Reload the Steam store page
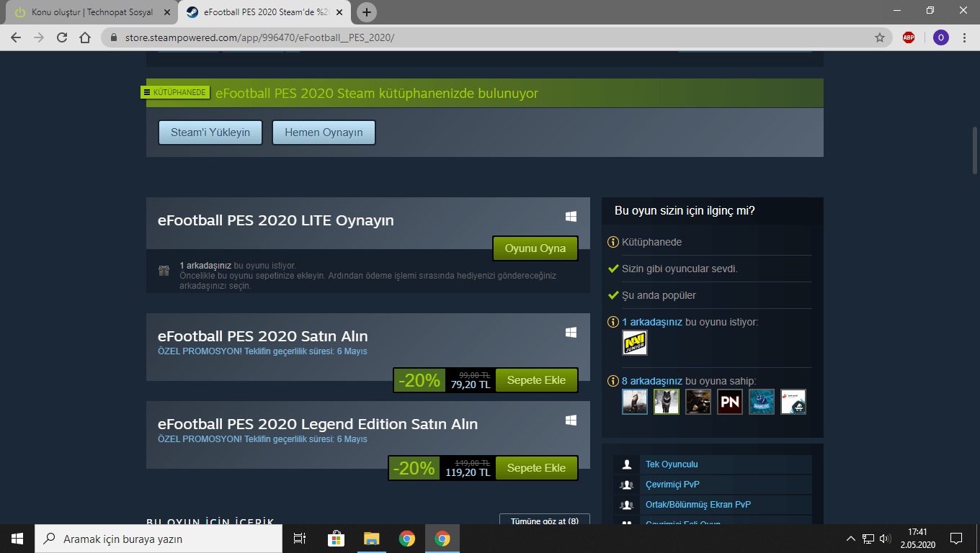Viewport: 980px width, 553px height. coord(62,37)
